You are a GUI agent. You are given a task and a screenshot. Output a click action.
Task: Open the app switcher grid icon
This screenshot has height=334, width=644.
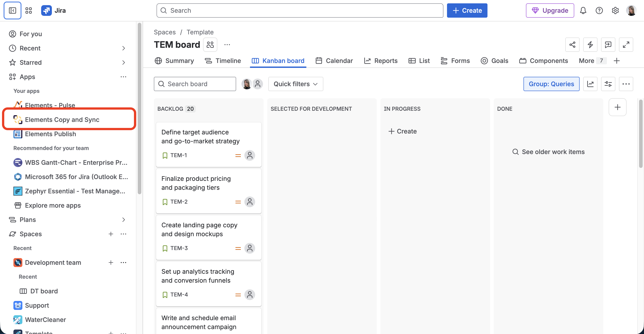(29, 10)
